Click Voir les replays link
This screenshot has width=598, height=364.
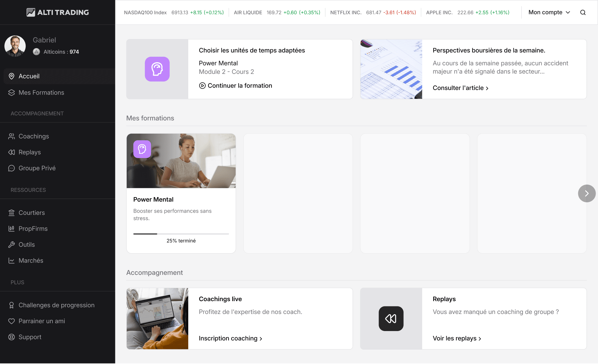(x=457, y=338)
